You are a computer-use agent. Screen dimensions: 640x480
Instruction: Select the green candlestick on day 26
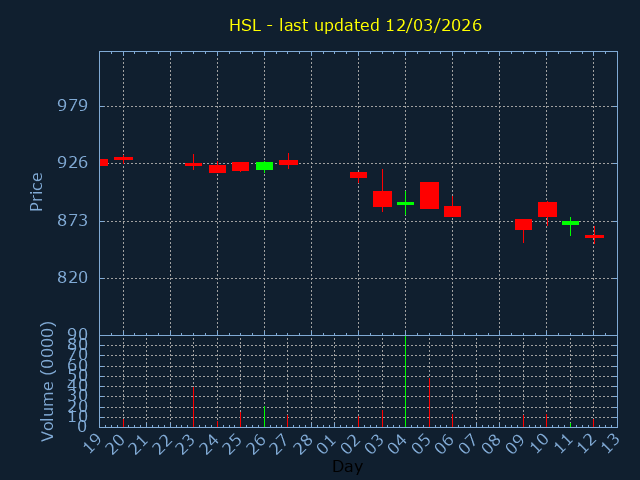(x=264, y=166)
